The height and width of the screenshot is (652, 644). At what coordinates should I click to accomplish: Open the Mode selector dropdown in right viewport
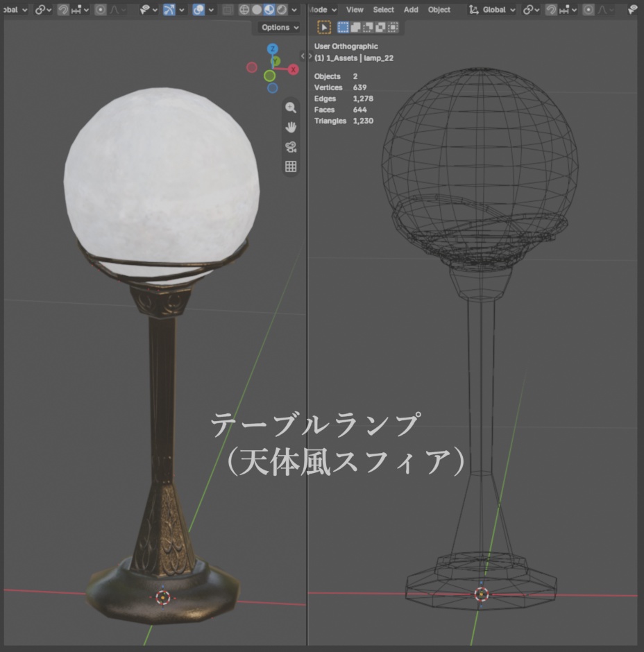(x=323, y=10)
